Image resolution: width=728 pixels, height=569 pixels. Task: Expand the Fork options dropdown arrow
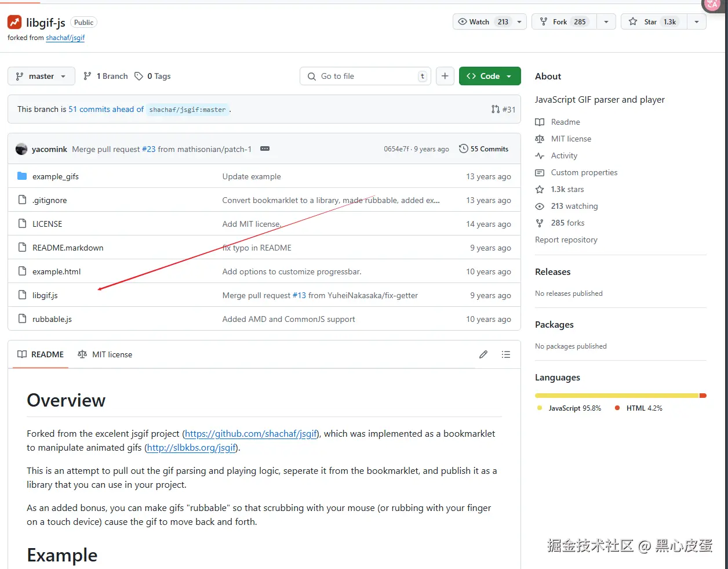click(x=606, y=21)
